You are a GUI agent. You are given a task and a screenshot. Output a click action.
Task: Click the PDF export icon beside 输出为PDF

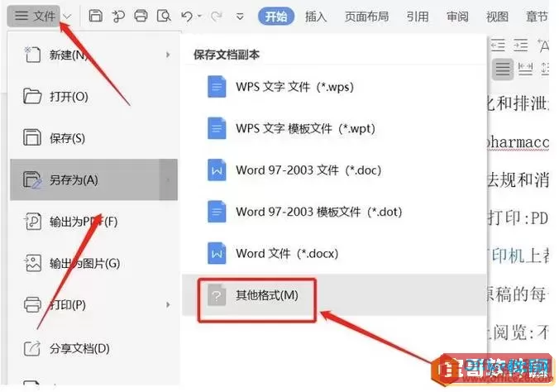[32, 221]
